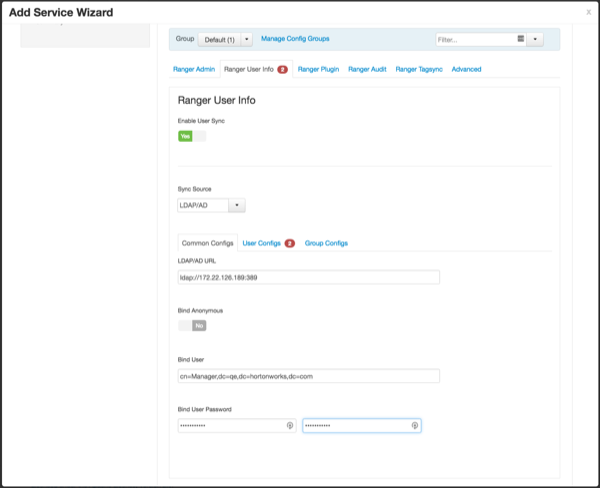The width and height of the screenshot is (600, 488).
Task: Go to the Ranger Audit tab
Action: [x=367, y=69]
